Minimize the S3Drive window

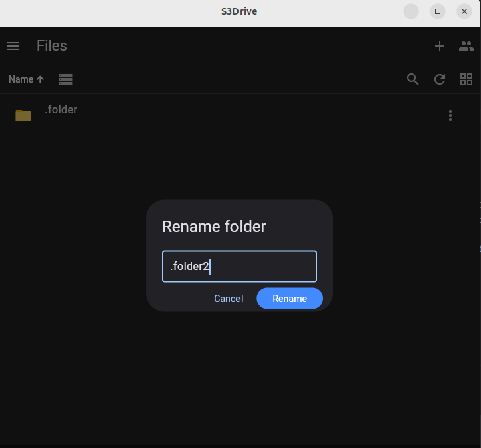(x=411, y=11)
